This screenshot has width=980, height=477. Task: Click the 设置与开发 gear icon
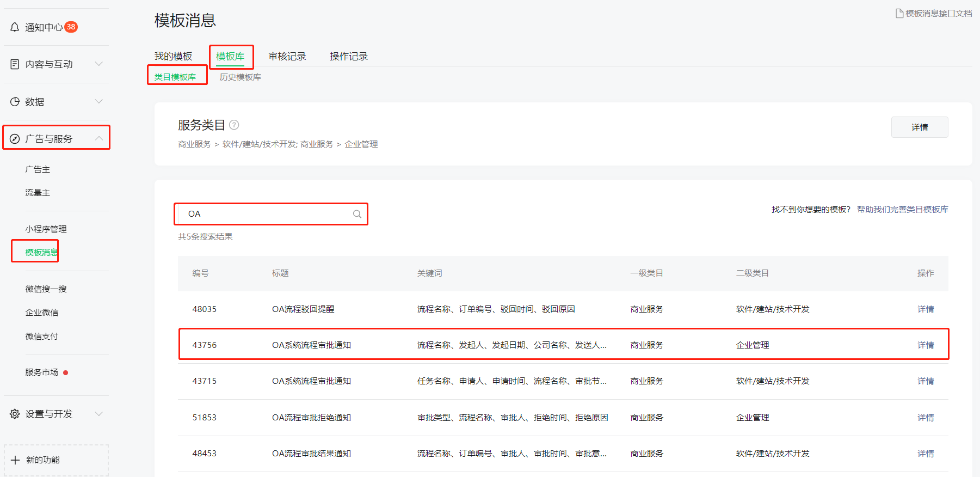tap(15, 414)
